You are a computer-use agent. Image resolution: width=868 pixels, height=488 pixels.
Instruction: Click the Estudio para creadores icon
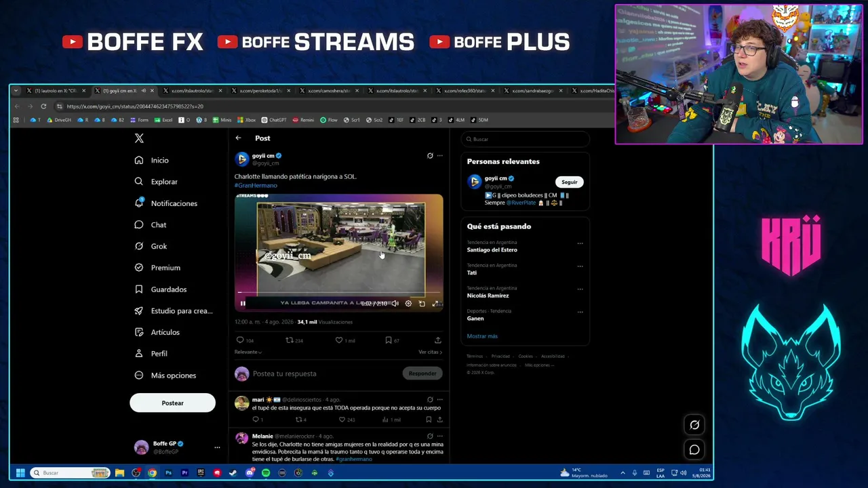pyautogui.click(x=139, y=310)
